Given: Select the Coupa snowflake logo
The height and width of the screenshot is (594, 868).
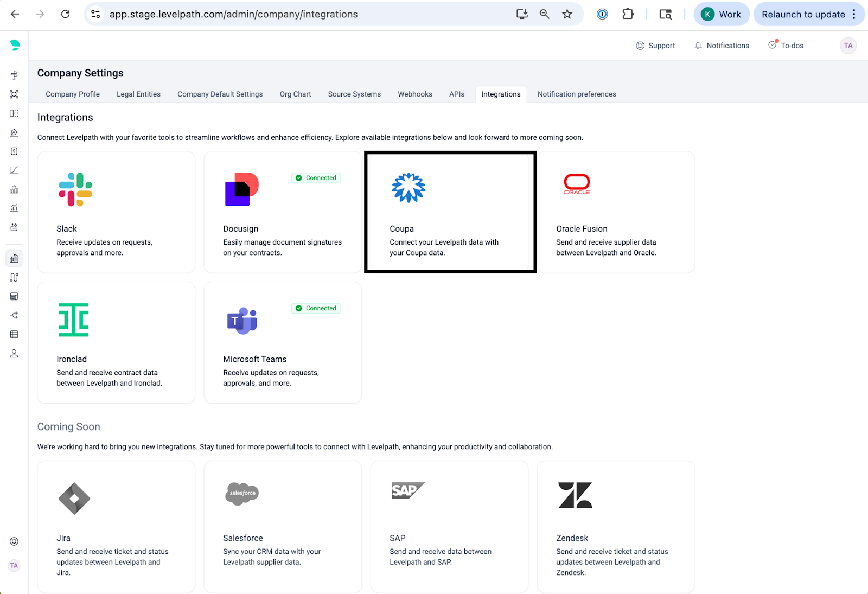Looking at the screenshot, I should (x=409, y=188).
